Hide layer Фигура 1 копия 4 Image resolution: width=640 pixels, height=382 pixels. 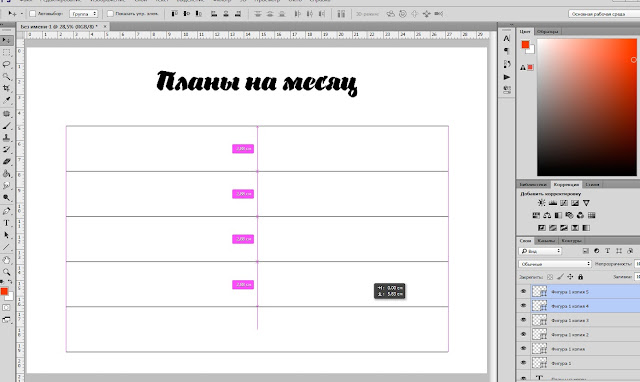[x=523, y=306]
